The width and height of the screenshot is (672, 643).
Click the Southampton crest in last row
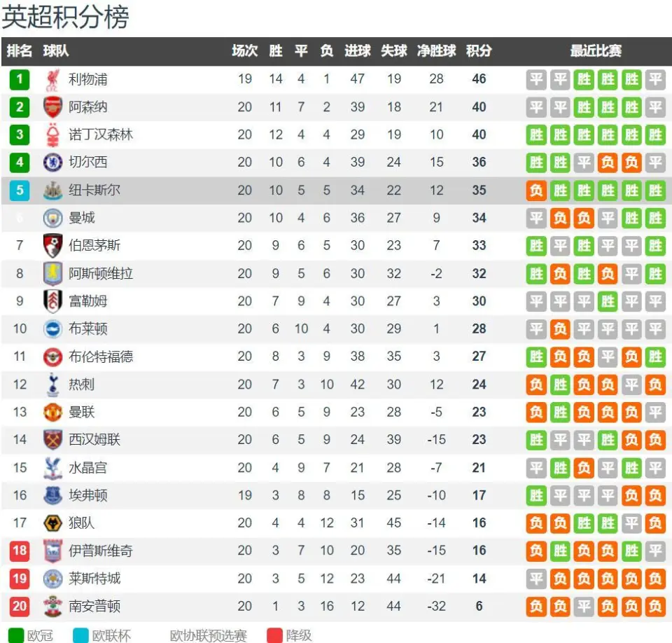(52, 606)
